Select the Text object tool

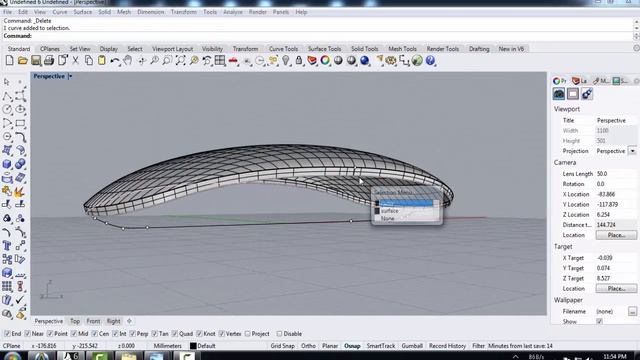point(7,245)
